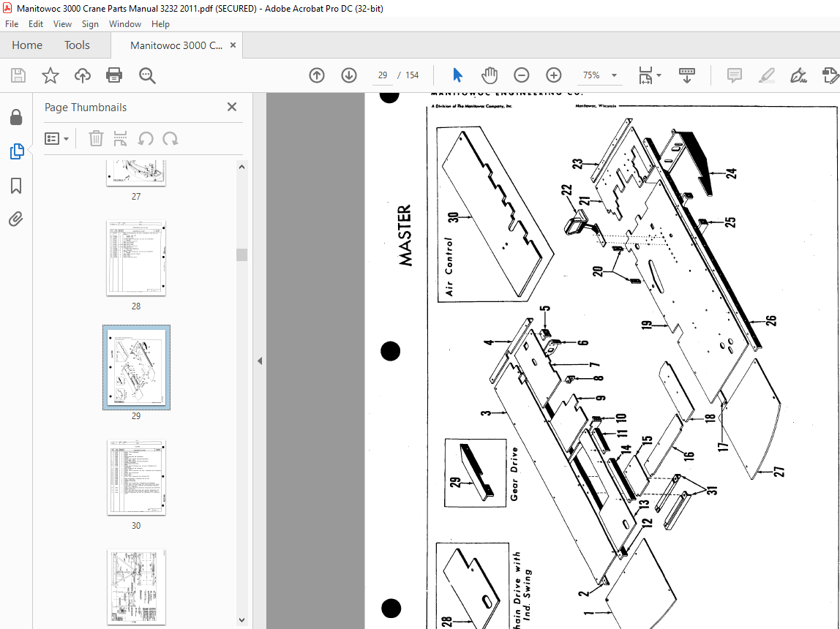This screenshot has width=840, height=629.
Task: Go to next page arrow
Action: point(349,75)
